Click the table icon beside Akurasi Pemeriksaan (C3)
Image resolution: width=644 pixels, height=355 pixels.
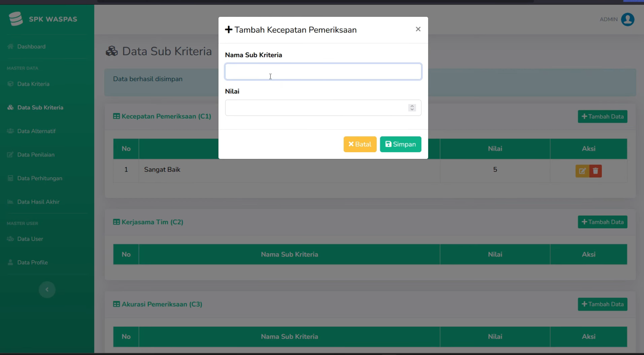pyautogui.click(x=117, y=304)
